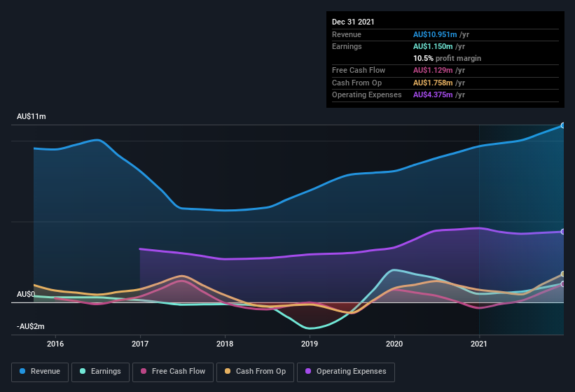Click the purple Operating Expenses legend dot
The width and height of the screenshot is (575, 392).
point(307,371)
